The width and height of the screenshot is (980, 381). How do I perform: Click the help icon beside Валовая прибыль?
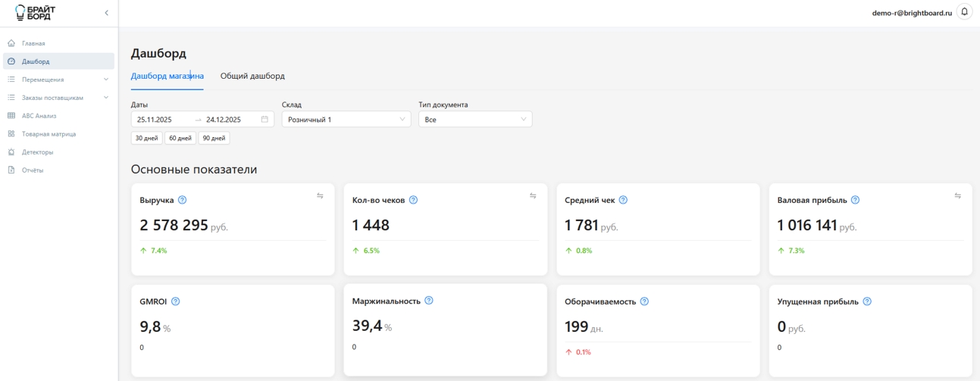(x=855, y=200)
